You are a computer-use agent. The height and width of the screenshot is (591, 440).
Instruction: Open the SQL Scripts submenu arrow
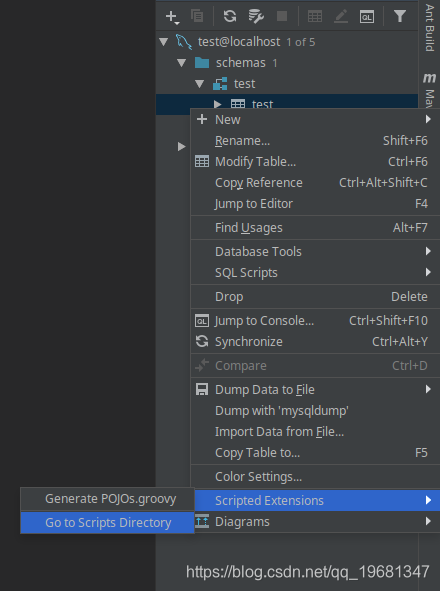(428, 272)
